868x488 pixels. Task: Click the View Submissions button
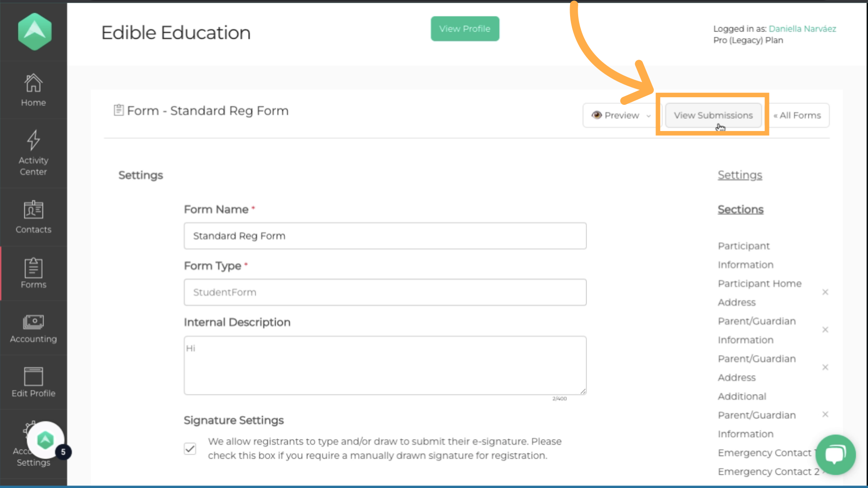(x=713, y=115)
